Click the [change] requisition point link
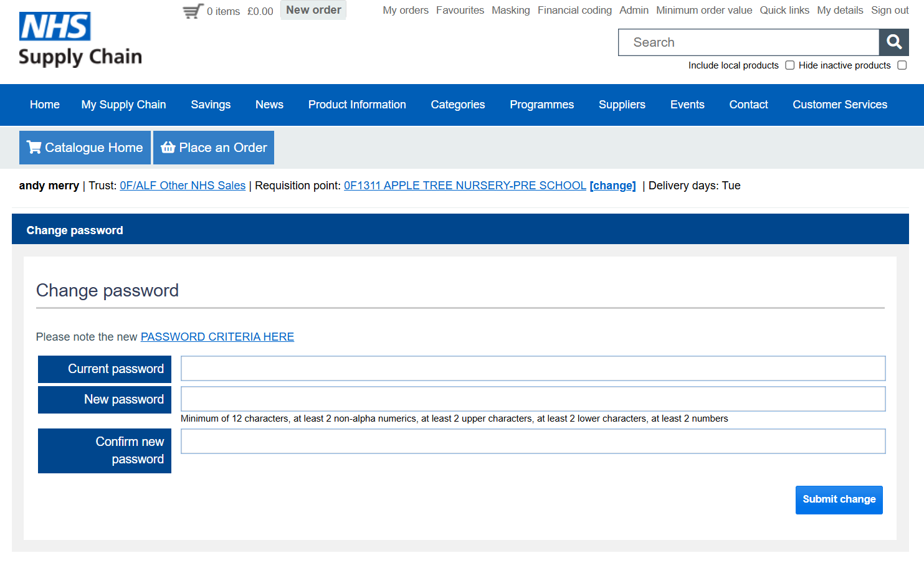Viewport: 924px width, 563px height. pos(612,186)
